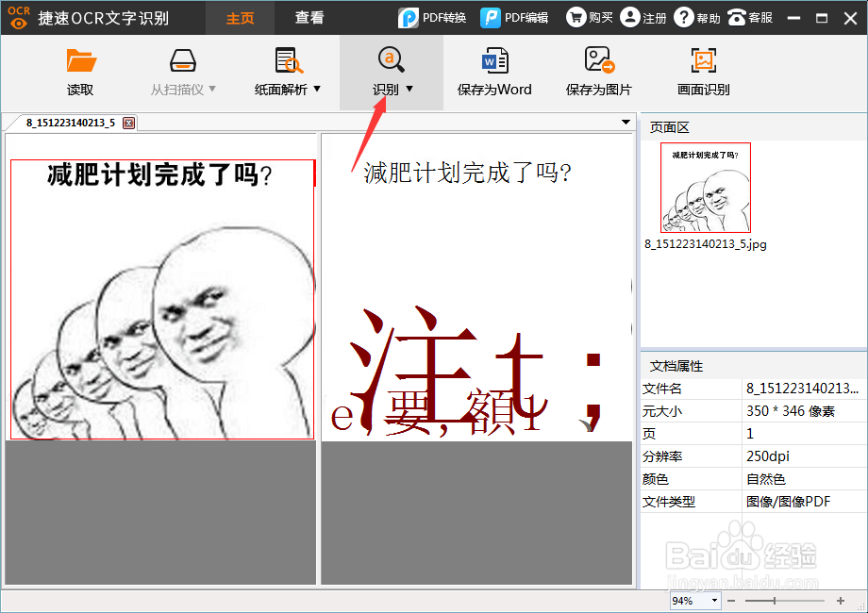Click the 保存为图片 icon
The height and width of the screenshot is (613, 868).
pos(599,59)
